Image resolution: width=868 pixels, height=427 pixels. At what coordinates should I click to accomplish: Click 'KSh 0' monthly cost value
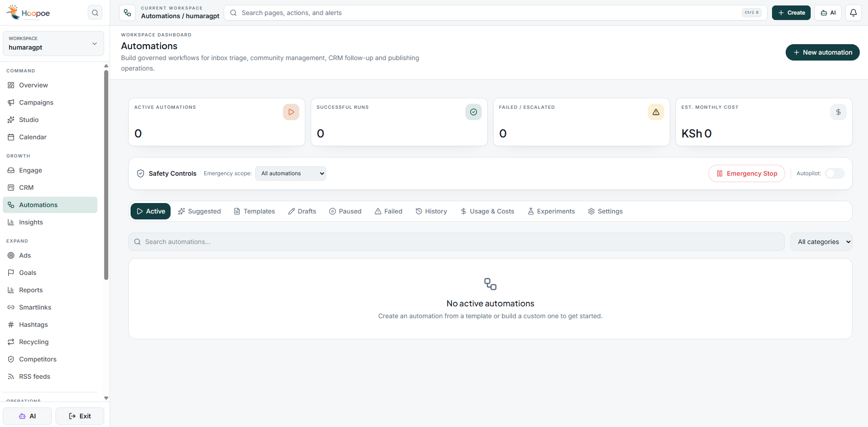click(696, 133)
